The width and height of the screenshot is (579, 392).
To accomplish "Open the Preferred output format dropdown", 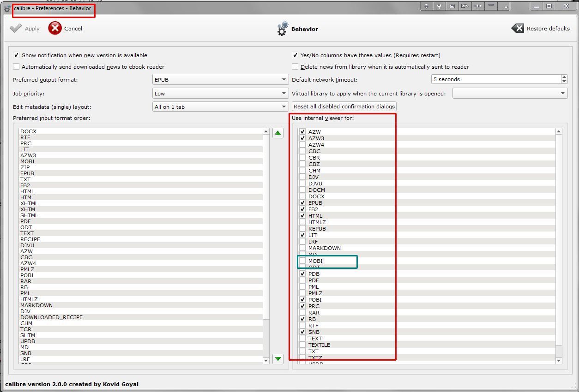I will (221, 79).
